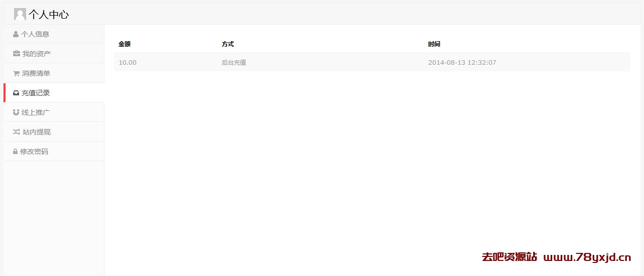Click the 时间 column header

coord(434,44)
